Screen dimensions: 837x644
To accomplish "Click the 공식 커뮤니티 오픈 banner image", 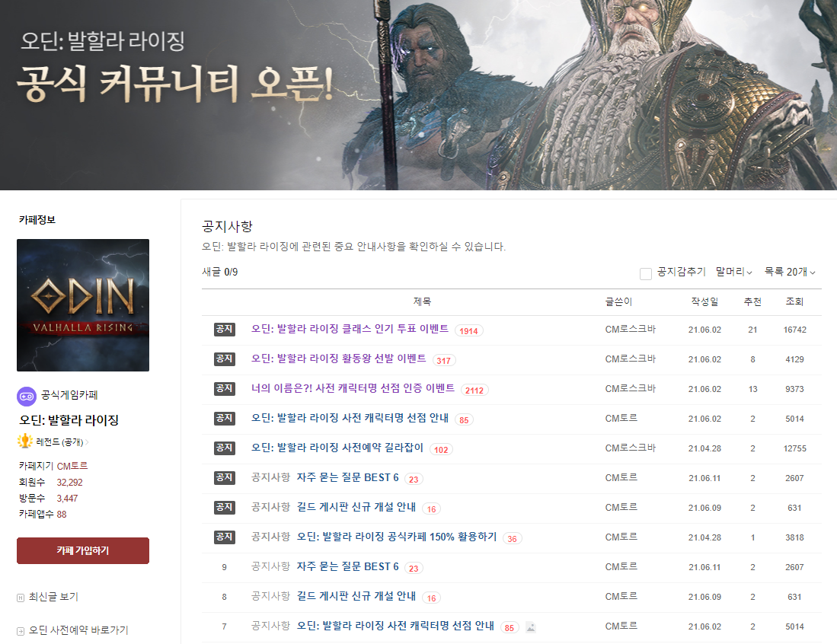I will pyautogui.click(x=419, y=95).
